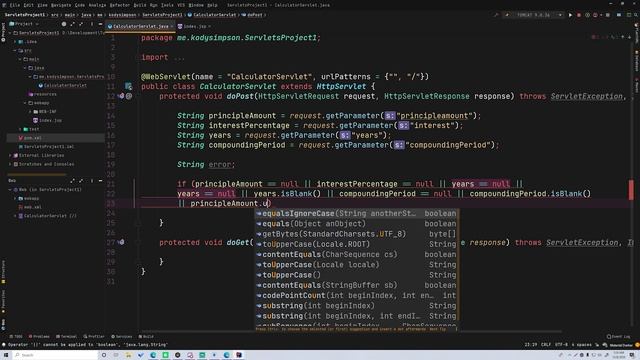Image resolution: width=640 pixels, height=360 pixels.
Task: Open the Build menu
Action: 140,5
